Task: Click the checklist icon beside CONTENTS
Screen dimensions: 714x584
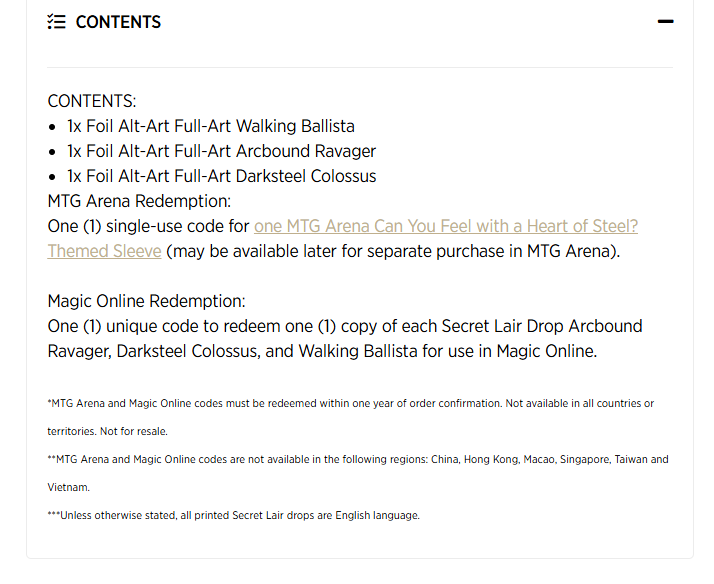Action: coord(56,22)
